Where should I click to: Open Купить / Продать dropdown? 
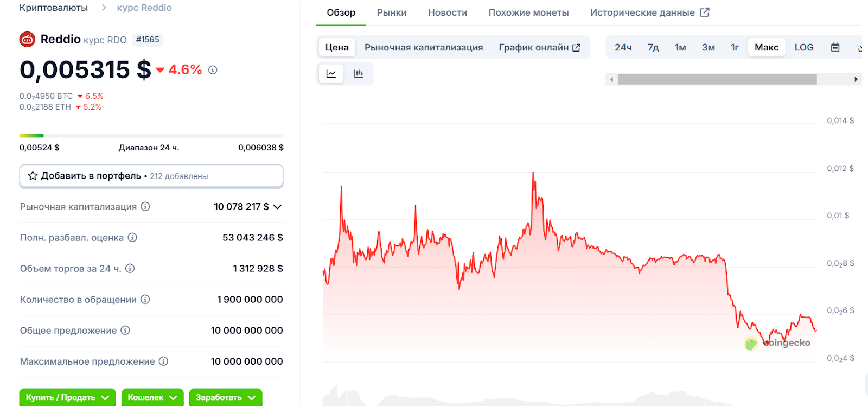(67, 397)
